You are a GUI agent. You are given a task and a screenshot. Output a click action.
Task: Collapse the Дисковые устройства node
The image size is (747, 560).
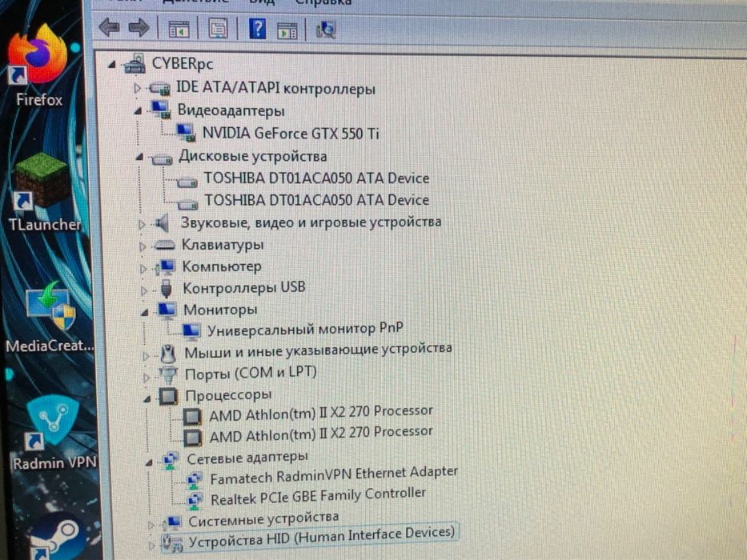[139, 157]
